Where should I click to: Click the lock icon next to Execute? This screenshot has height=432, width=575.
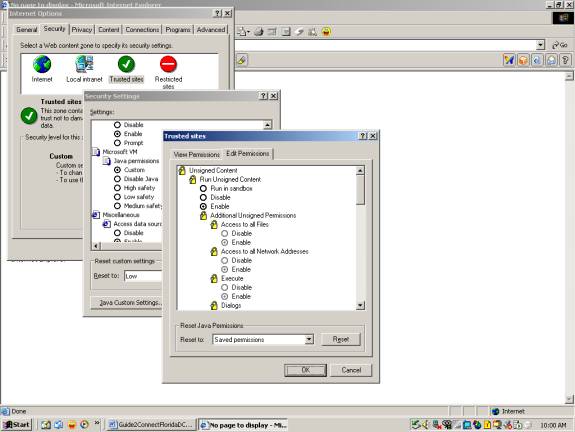click(214, 278)
